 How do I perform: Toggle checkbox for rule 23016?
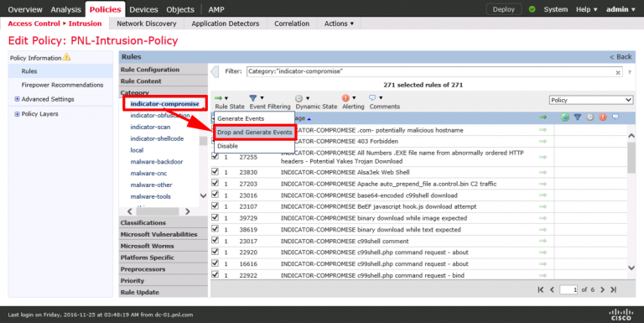(x=215, y=195)
